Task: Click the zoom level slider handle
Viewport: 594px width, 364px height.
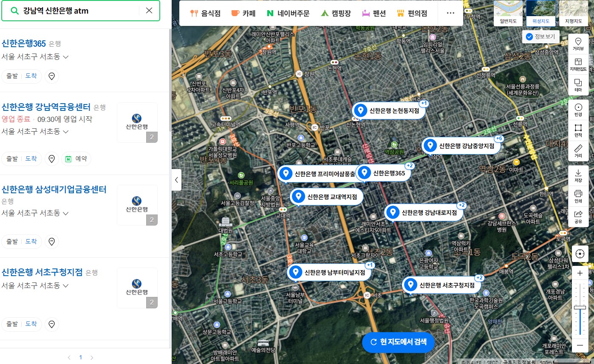Action: click(580, 307)
